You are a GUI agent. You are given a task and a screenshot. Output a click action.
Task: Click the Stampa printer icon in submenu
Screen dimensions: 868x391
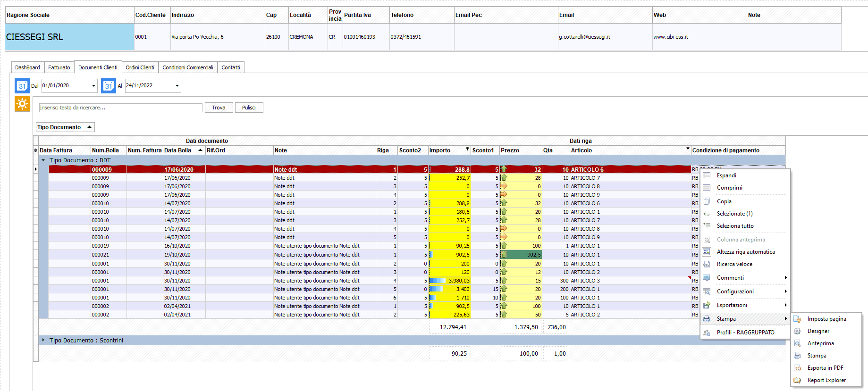point(797,356)
